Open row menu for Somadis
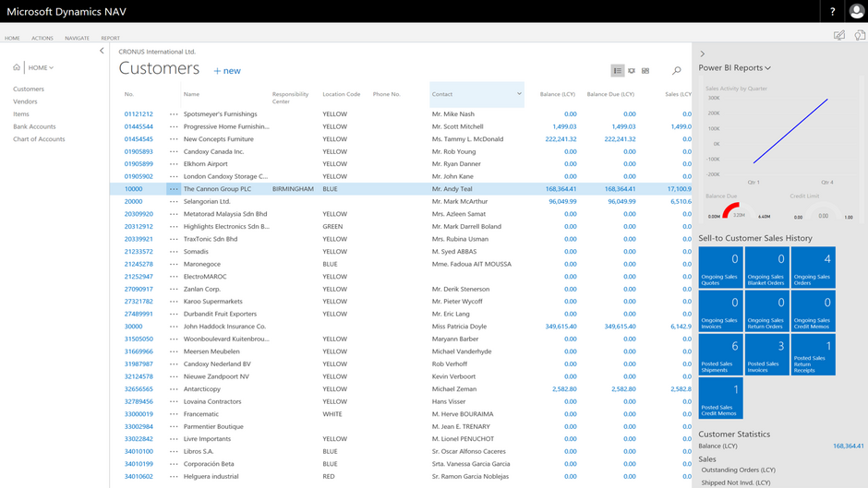Image resolution: width=868 pixels, height=488 pixels. [174, 252]
